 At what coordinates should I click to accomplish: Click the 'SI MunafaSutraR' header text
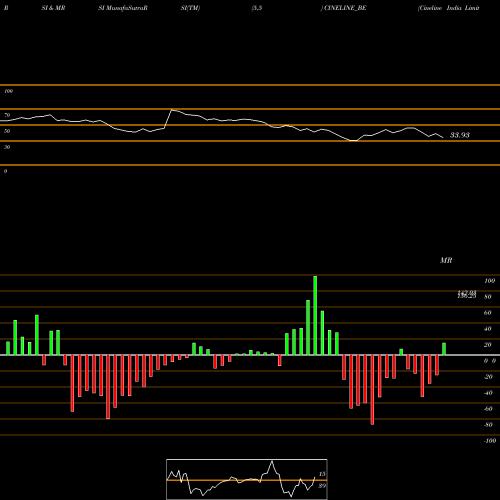point(123,8)
